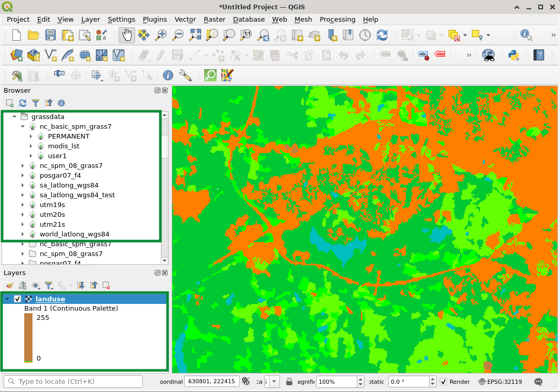Toggle the Render checkbox in status bar
This screenshot has height=392, width=560.
[443, 382]
